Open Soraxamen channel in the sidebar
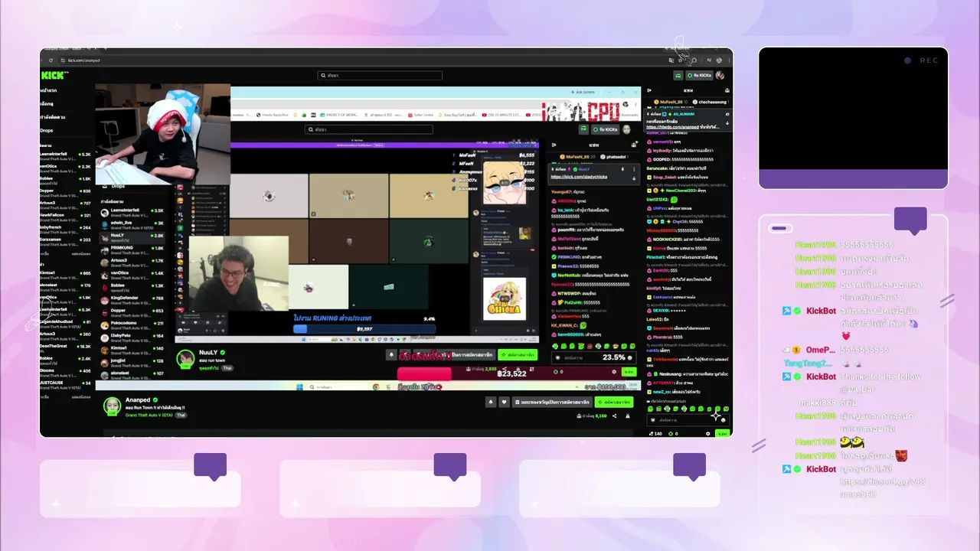The height and width of the screenshot is (551, 980). click(x=66, y=241)
